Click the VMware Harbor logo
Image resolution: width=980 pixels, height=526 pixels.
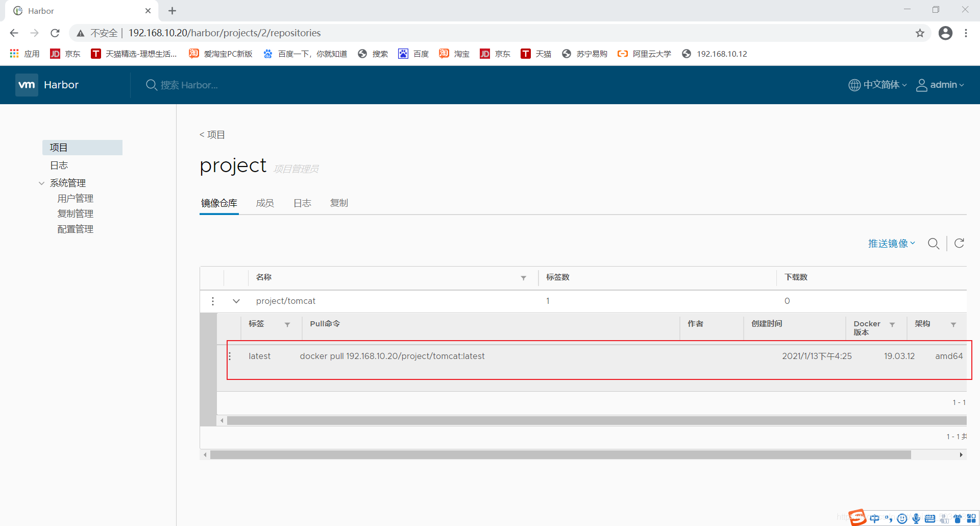click(27, 85)
